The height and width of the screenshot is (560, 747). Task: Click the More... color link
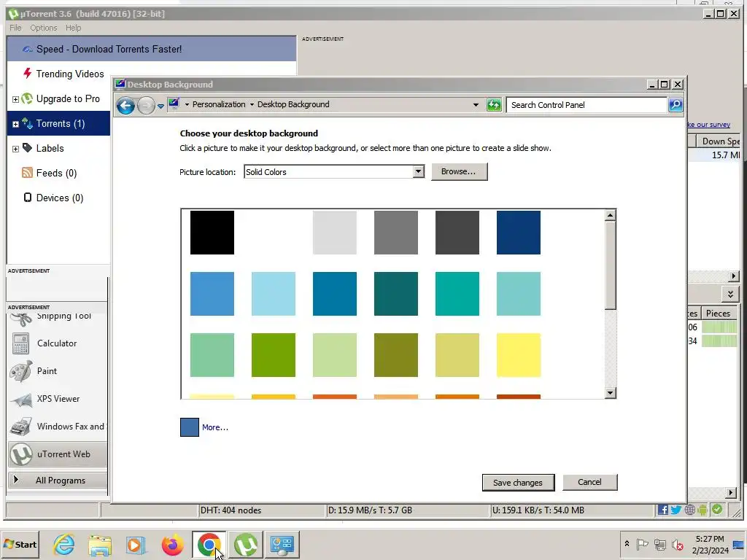coord(215,427)
